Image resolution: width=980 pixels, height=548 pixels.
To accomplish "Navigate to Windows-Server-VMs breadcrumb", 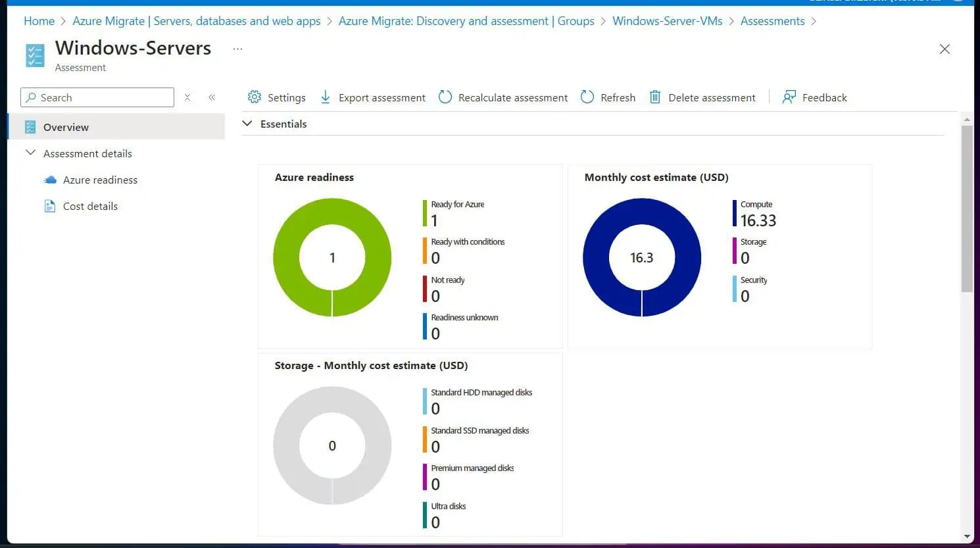I will click(x=667, y=21).
